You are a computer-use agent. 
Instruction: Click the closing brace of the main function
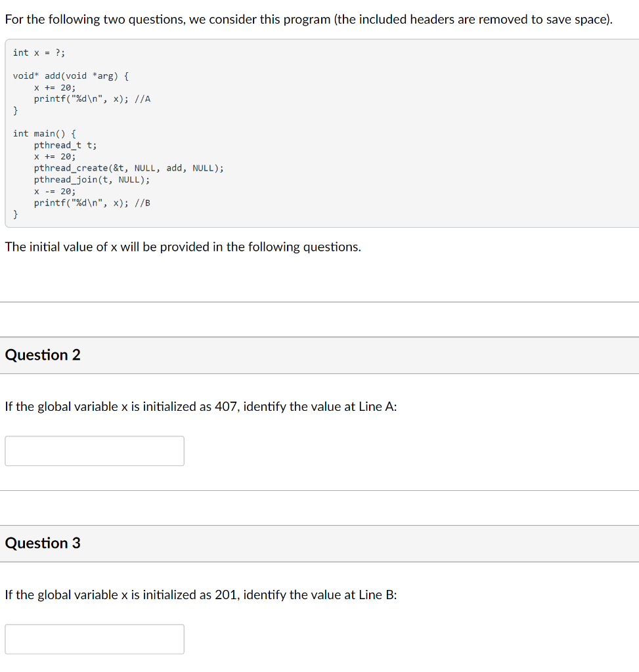pos(15,214)
